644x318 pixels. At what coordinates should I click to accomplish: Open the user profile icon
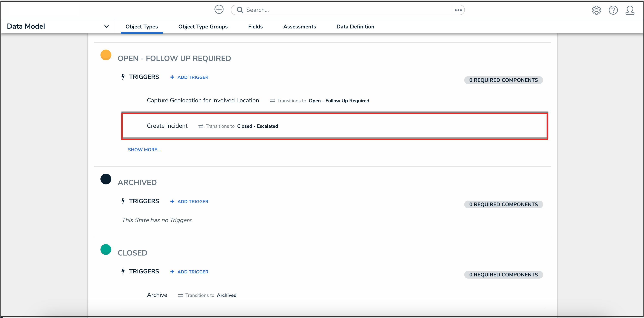630,10
